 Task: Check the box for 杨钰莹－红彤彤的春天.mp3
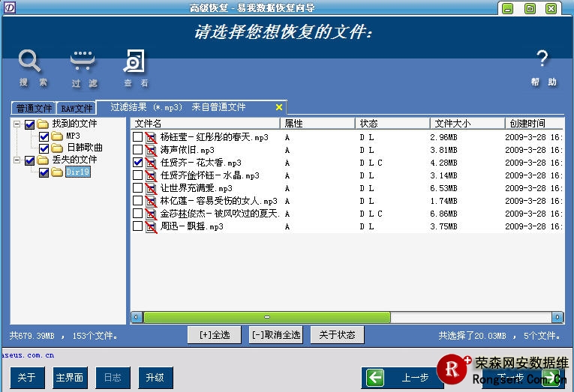point(137,137)
